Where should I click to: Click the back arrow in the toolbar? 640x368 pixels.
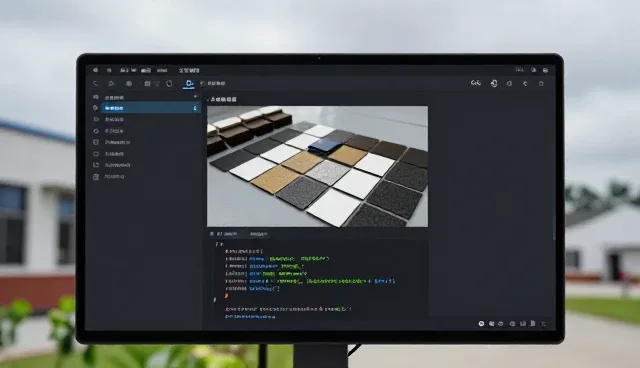pos(96,84)
